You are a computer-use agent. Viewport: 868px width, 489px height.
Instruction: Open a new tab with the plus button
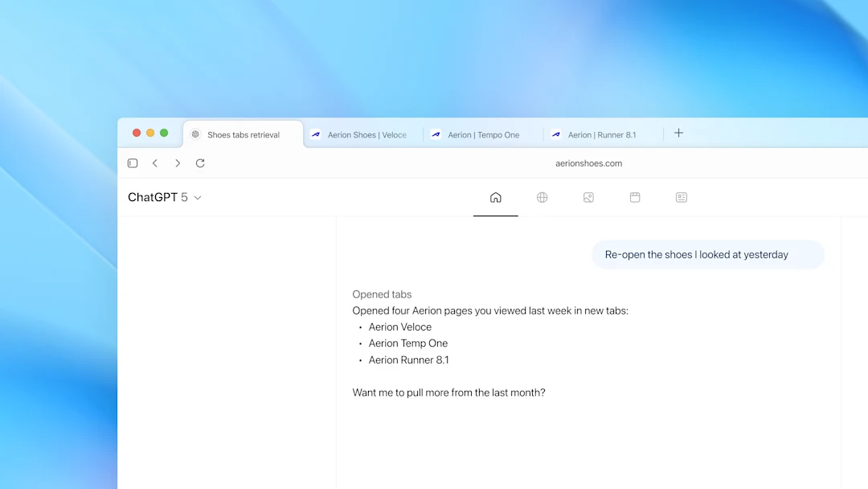coord(678,134)
